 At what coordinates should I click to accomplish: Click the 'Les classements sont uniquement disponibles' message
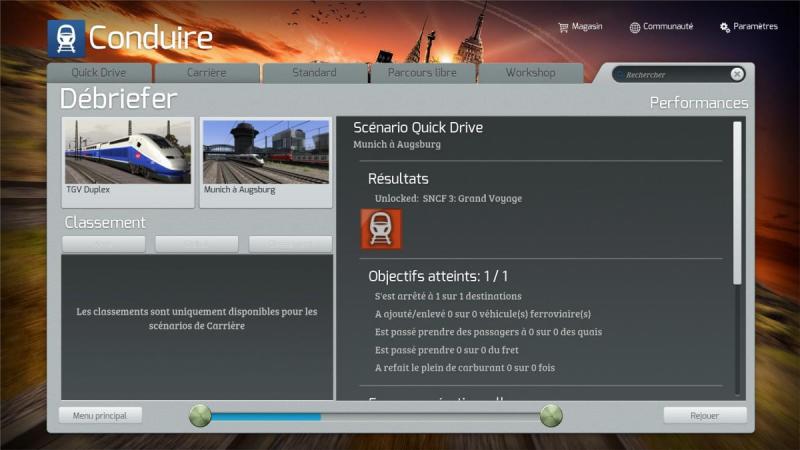click(197, 318)
